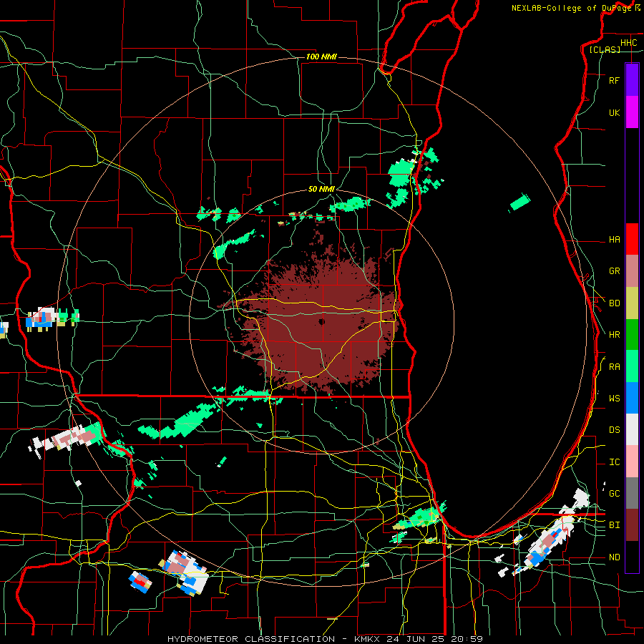Click the 'WS' legend label
The height and width of the screenshot is (644, 644).
click(x=614, y=399)
